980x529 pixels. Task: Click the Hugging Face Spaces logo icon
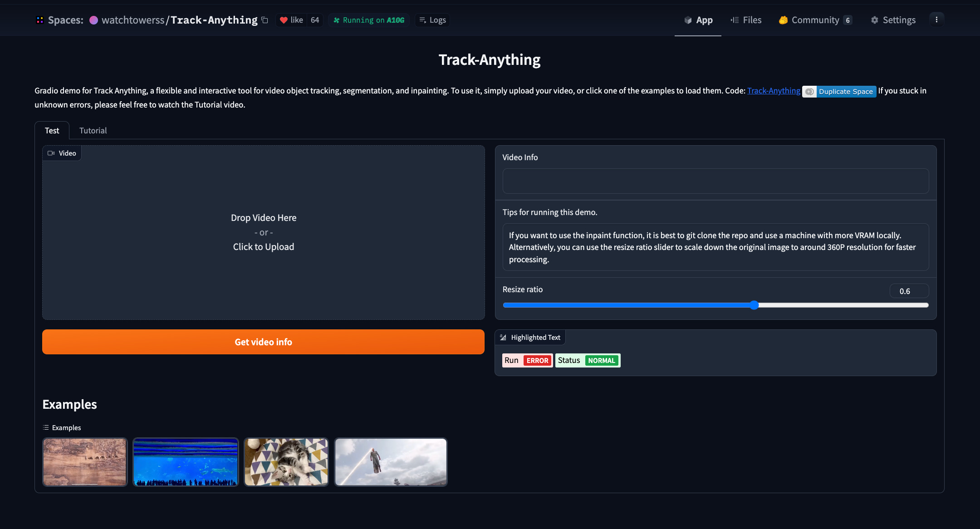click(x=40, y=20)
